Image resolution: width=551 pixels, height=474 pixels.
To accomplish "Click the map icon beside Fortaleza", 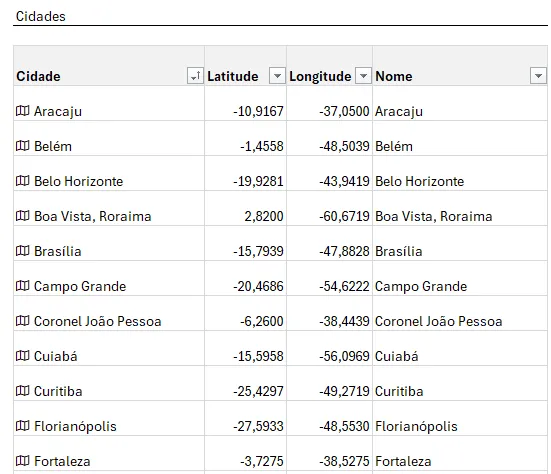I will click(22, 460).
